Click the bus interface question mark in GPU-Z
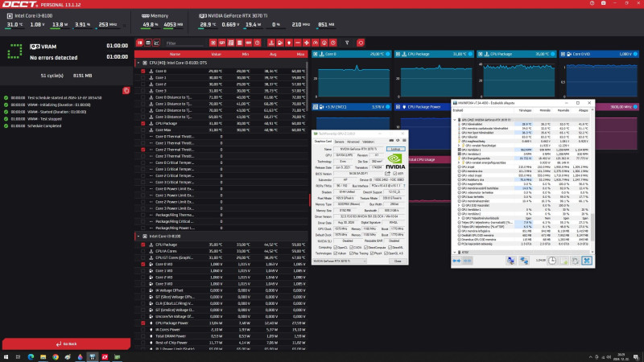 [404, 186]
